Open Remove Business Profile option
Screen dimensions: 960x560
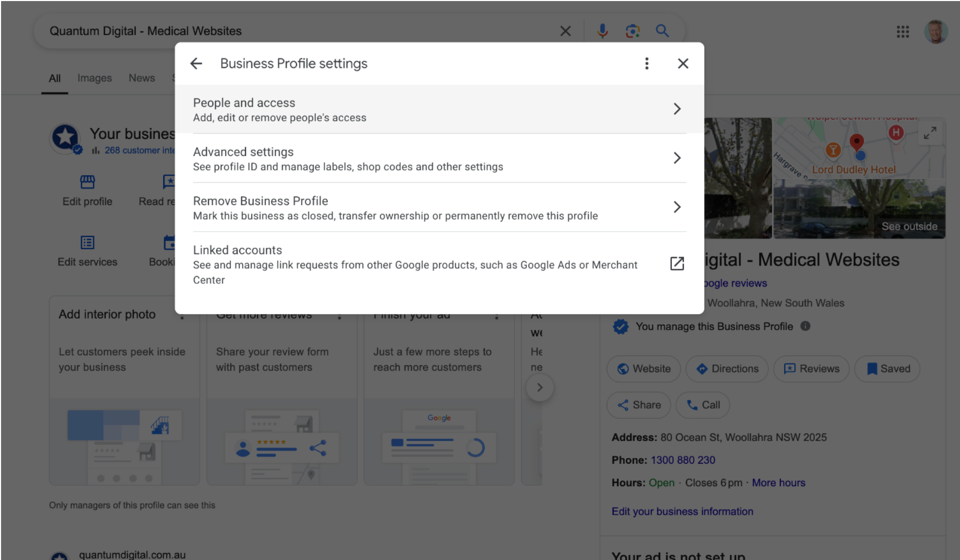click(439, 207)
